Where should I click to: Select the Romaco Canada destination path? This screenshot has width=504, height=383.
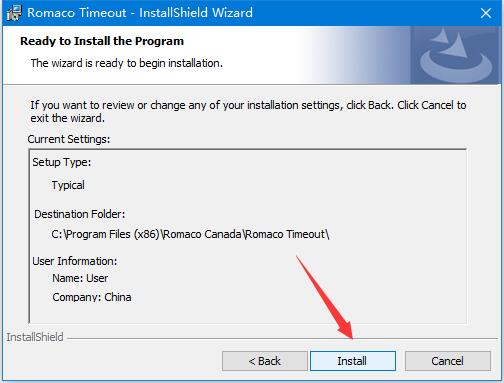(190, 234)
